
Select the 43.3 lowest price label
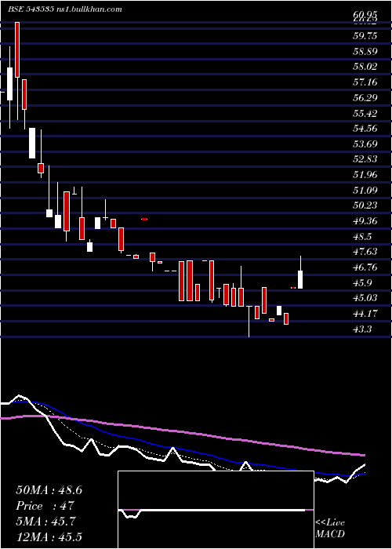tap(362, 329)
